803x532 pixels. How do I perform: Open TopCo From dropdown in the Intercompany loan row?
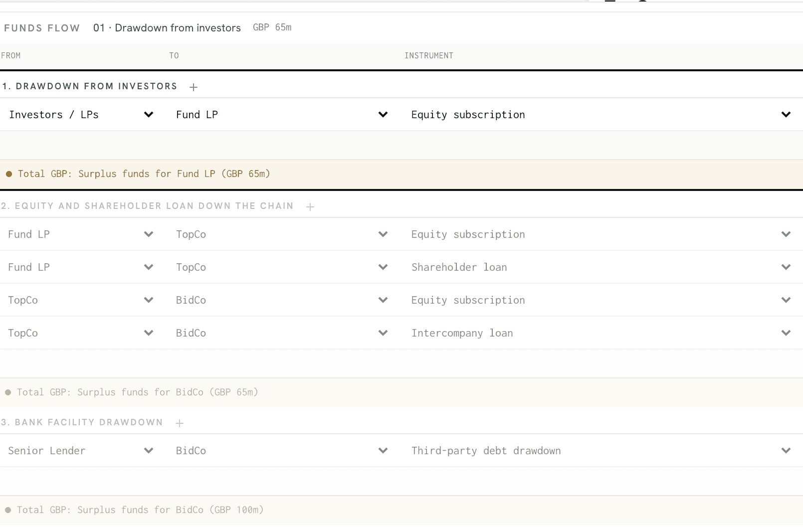[81, 333]
